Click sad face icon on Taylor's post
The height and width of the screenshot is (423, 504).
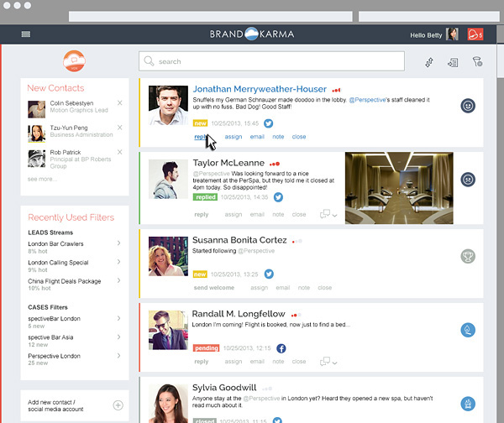coord(468,180)
